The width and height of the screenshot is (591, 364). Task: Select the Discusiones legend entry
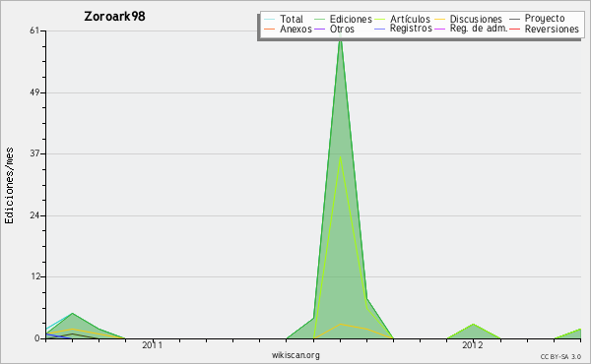476,19
